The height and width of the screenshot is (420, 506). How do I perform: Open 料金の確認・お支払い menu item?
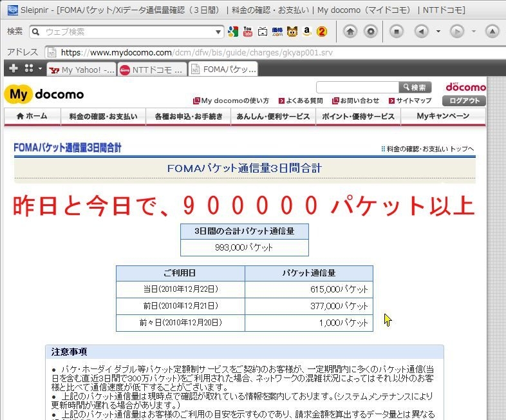click(x=103, y=116)
